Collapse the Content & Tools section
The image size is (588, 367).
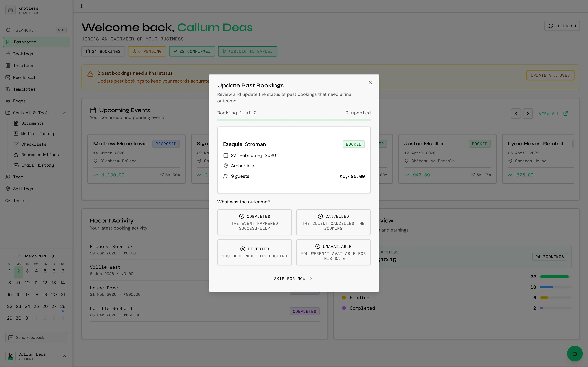(64, 113)
